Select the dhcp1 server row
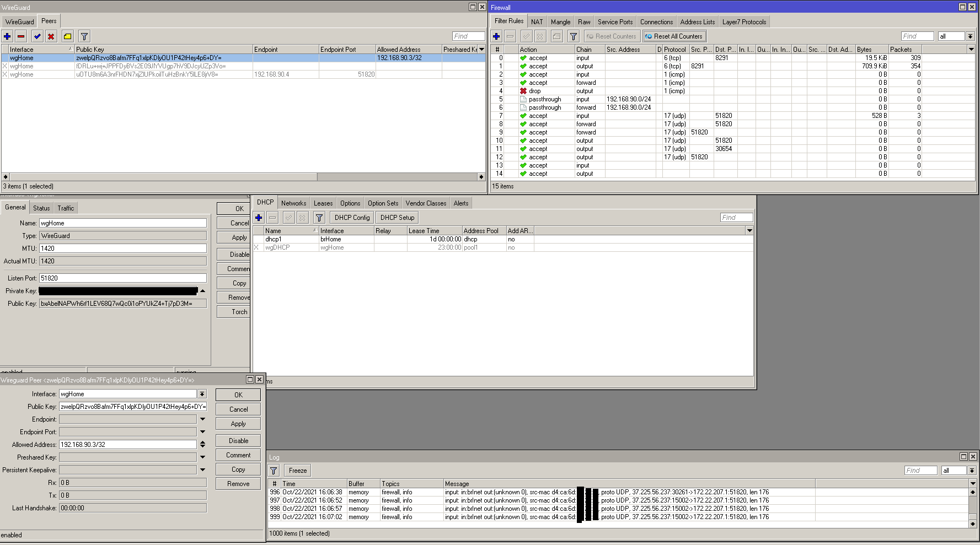This screenshot has width=980, height=545. [503, 239]
